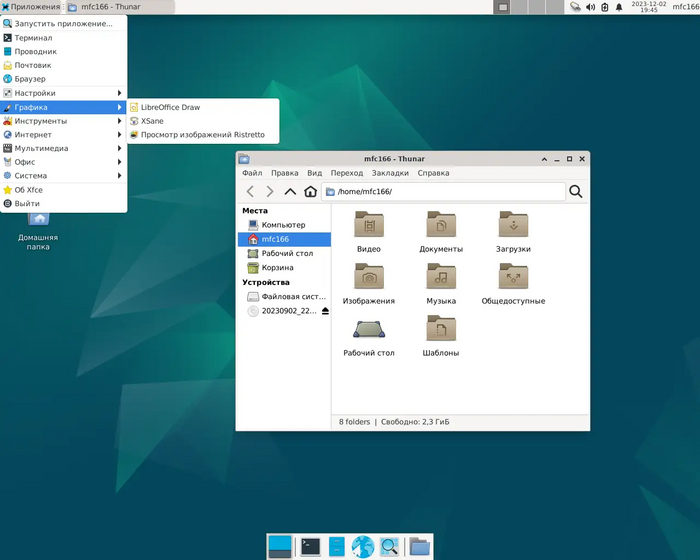Open the Документы folder
Screen dimensions: 700x560
441,232
